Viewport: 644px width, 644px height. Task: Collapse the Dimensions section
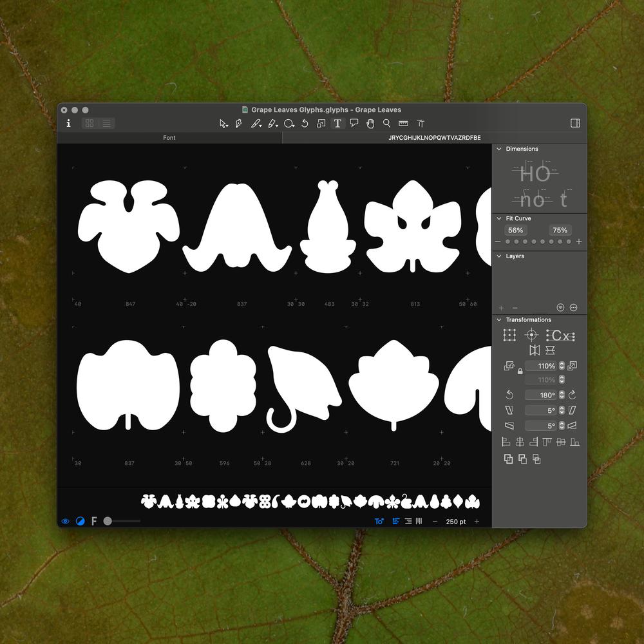coord(499,149)
